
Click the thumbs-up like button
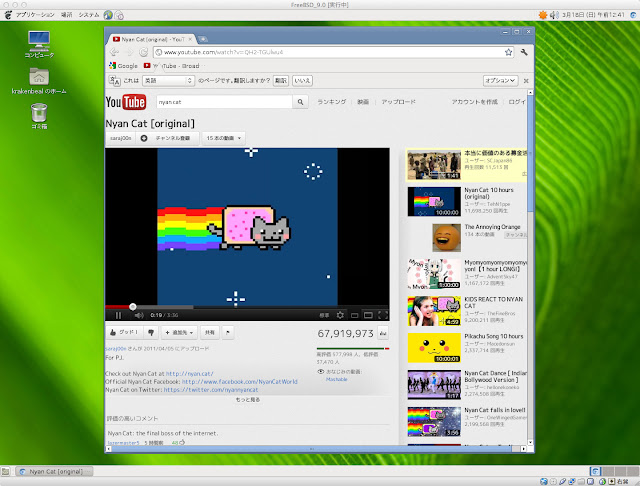point(124,333)
